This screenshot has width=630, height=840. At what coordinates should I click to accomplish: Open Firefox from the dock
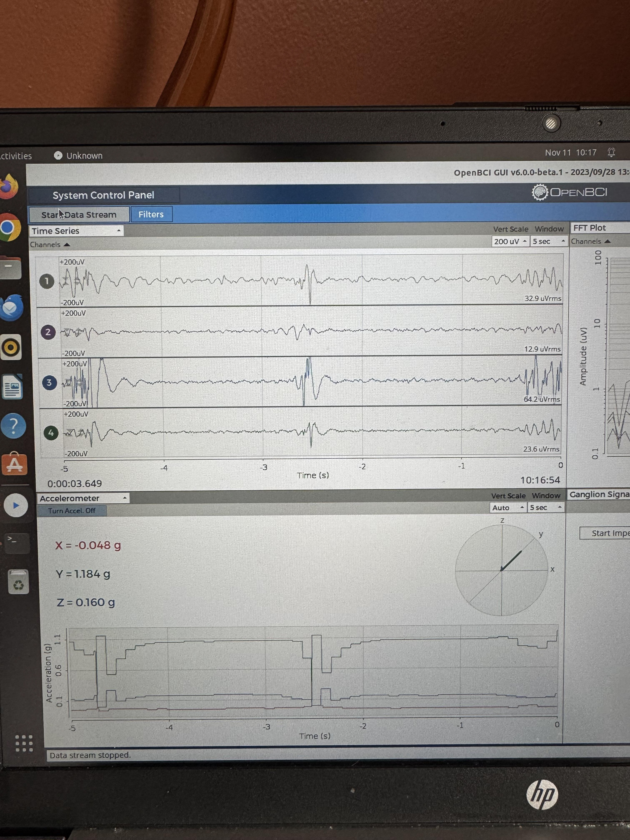(10, 186)
